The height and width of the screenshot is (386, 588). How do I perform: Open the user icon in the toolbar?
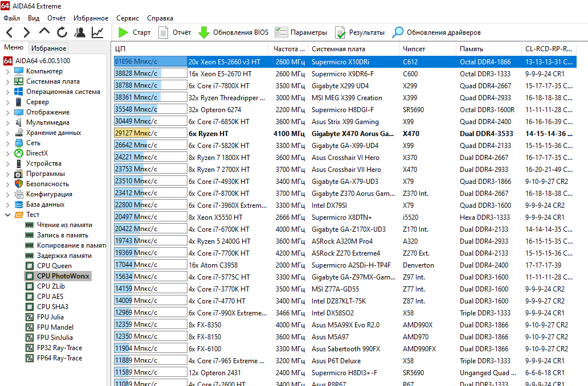pyautogui.click(x=80, y=32)
